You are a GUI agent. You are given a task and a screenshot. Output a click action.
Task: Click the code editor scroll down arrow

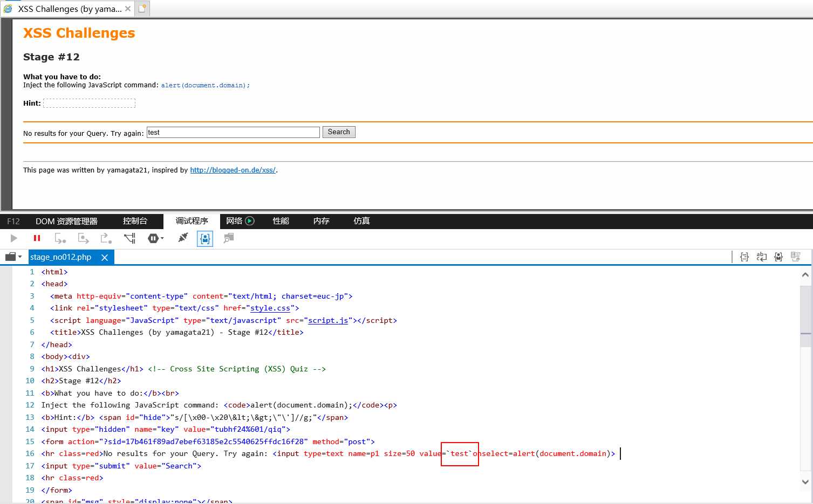point(805,482)
